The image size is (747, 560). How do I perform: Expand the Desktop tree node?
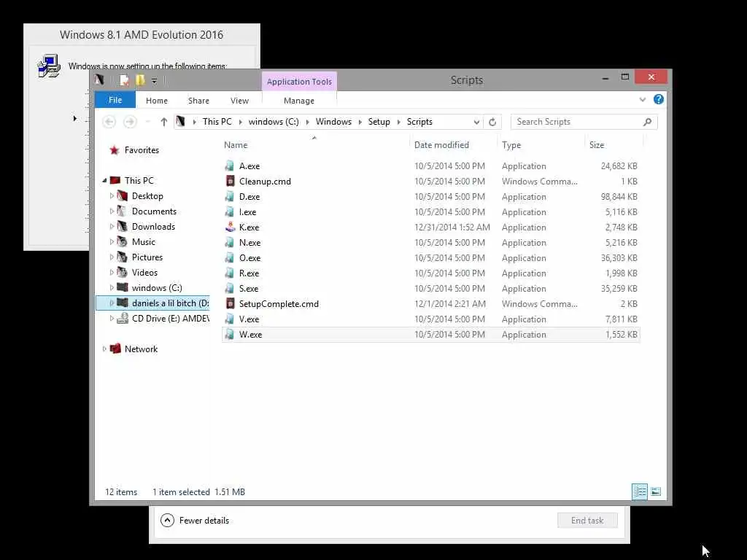[112, 195]
